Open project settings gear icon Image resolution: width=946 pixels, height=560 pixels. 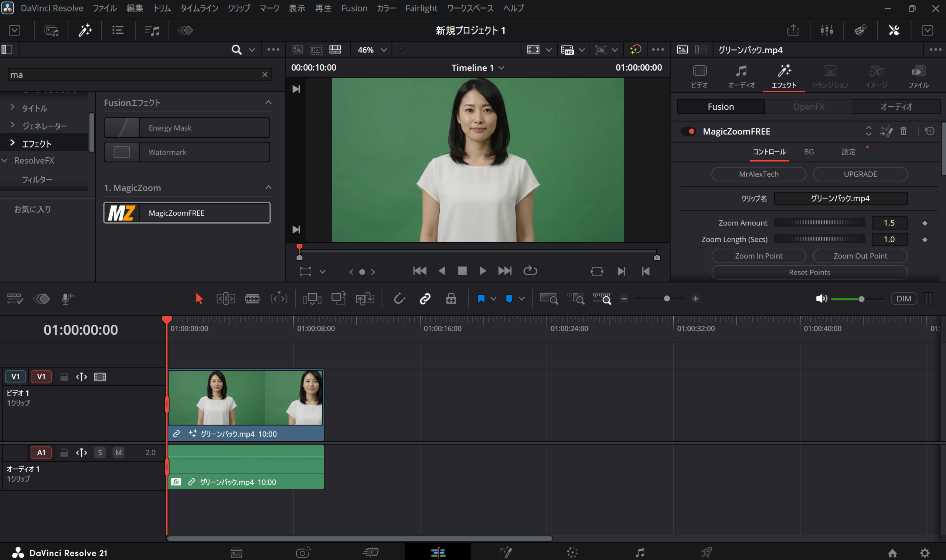click(925, 553)
